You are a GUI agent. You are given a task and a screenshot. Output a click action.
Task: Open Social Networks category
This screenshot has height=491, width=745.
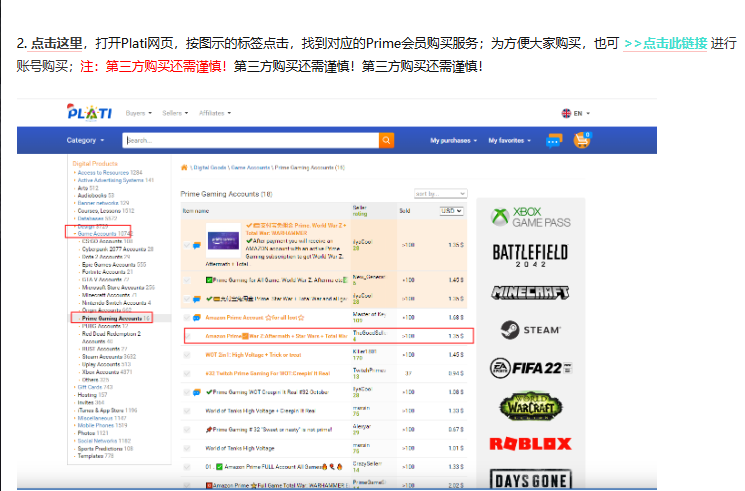104,441
